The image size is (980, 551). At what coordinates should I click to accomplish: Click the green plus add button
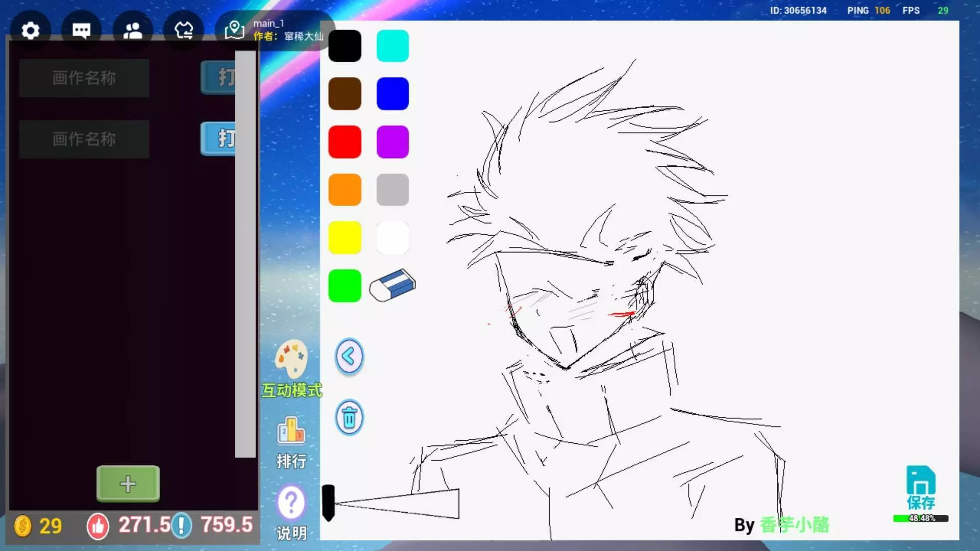[x=128, y=484]
